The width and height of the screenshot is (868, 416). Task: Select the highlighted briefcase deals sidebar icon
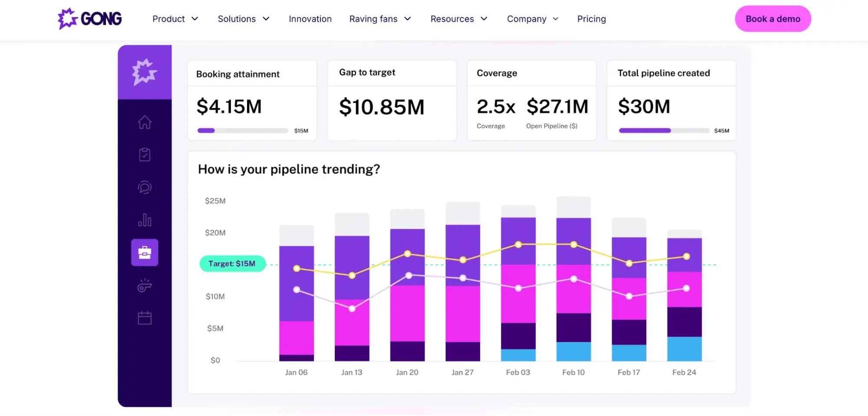(145, 252)
